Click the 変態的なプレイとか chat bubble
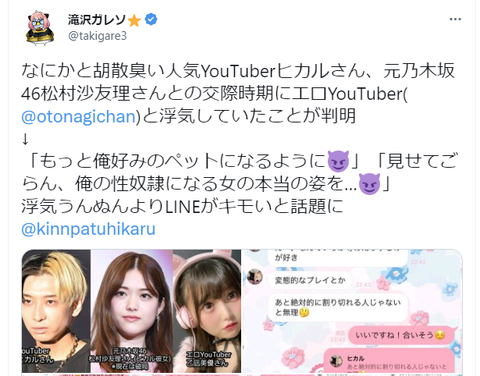 pos(310,280)
